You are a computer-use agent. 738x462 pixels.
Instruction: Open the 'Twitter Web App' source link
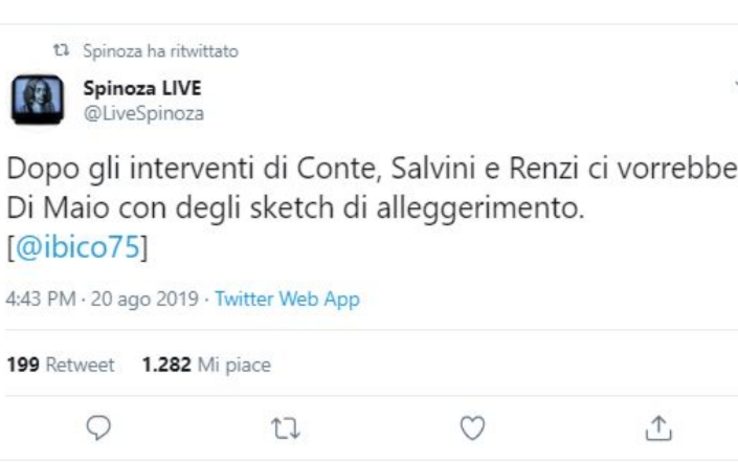pyautogui.click(x=287, y=299)
